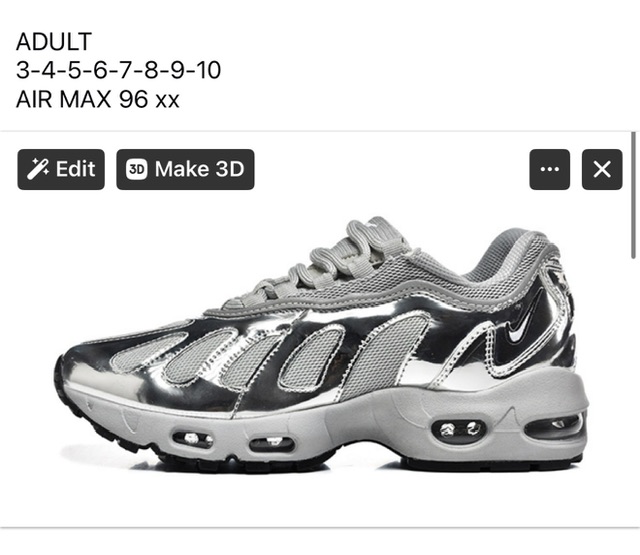Screen dimensions: 640x555
Task: Click the shoe's gray laces
Action: (335, 259)
